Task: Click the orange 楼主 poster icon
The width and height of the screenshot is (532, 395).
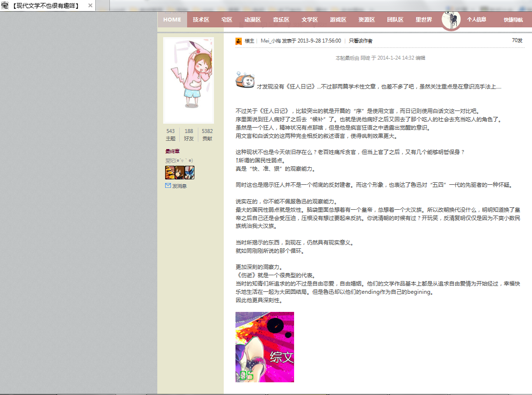Action: coord(238,41)
